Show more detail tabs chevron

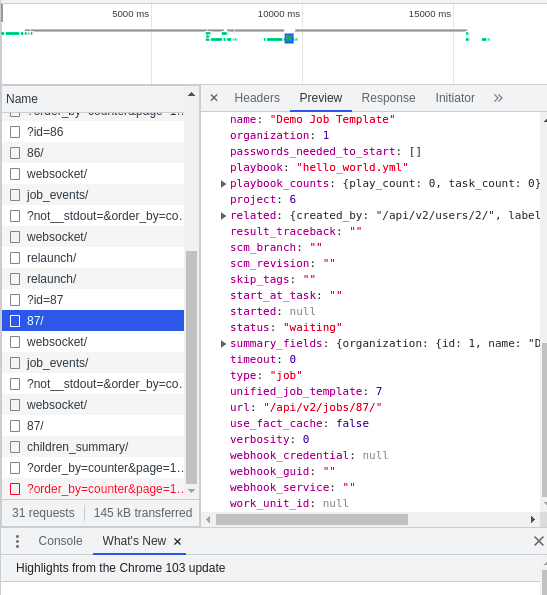(x=498, y=98)
